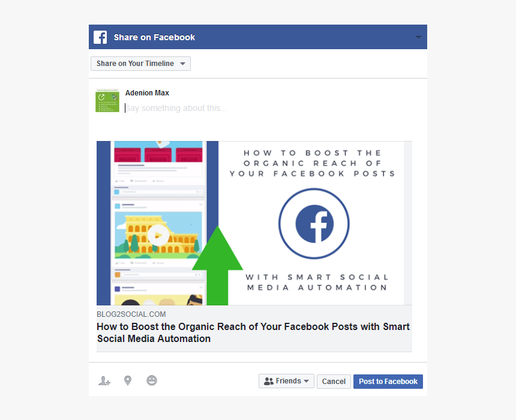
Task: Click the friends icon inside audience button
Action: pos(269,381)
